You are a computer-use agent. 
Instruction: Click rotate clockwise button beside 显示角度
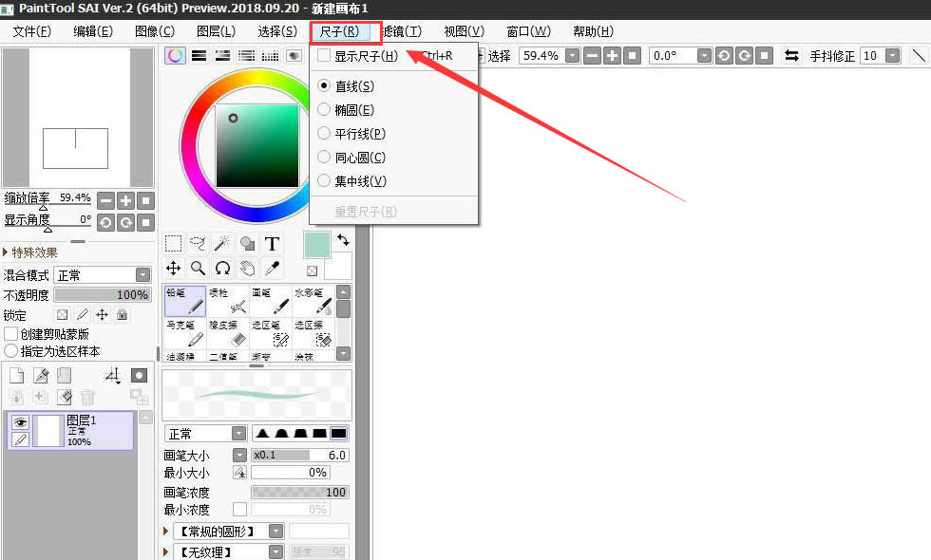tap(125, 222)
